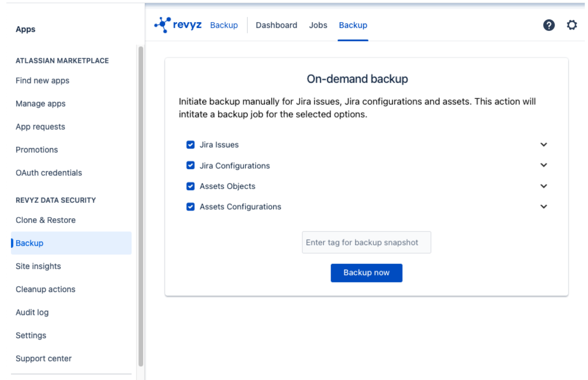Expand Jira Configurations options chevron
This screenshot has height=380, width=588.
coord(544,165)
